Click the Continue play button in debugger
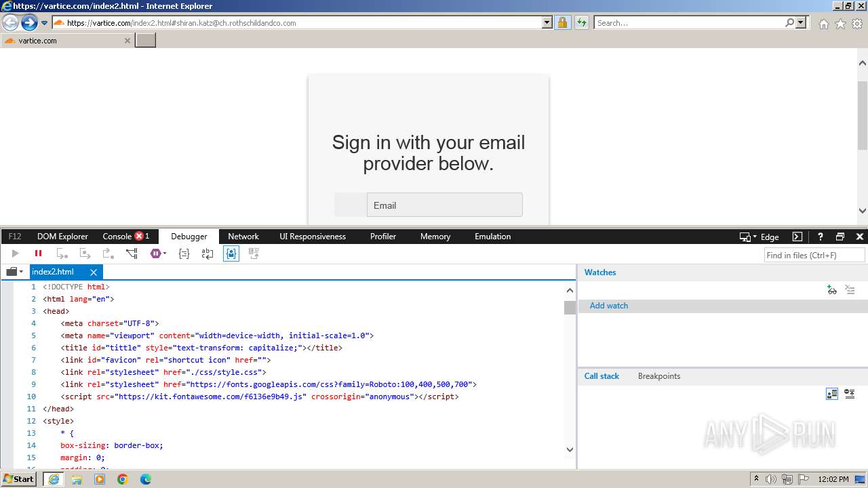This screenshot has height=488, width=868. (x=15, y=253)
